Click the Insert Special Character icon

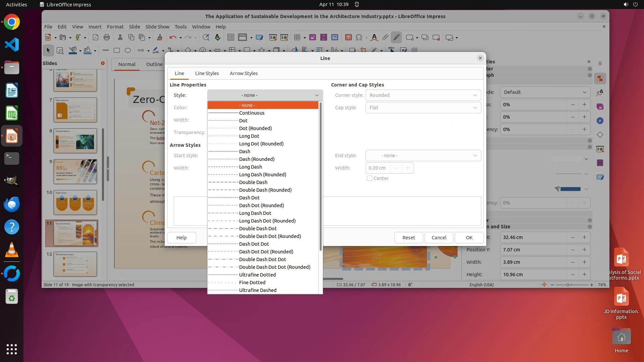coord(359,38)
